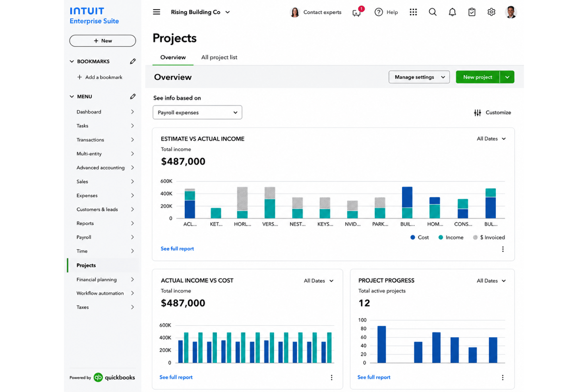The width and height of the screenshot is (588, 392).
Task: Collapse the Bookmarks section
Action: coord(72,61)
